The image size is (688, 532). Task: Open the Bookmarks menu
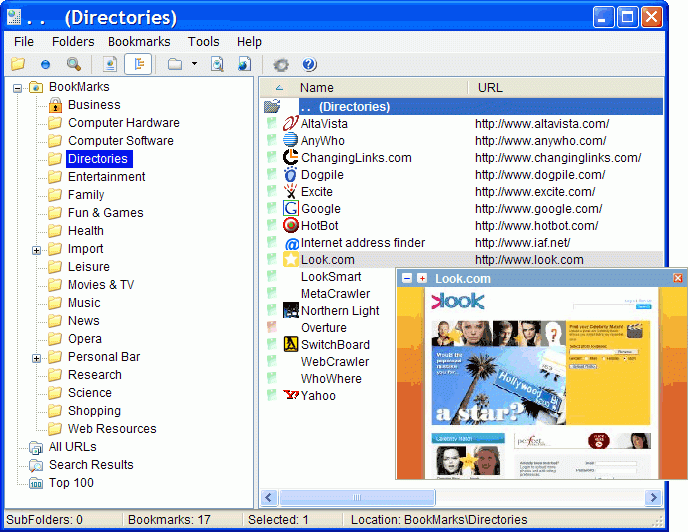139,42
